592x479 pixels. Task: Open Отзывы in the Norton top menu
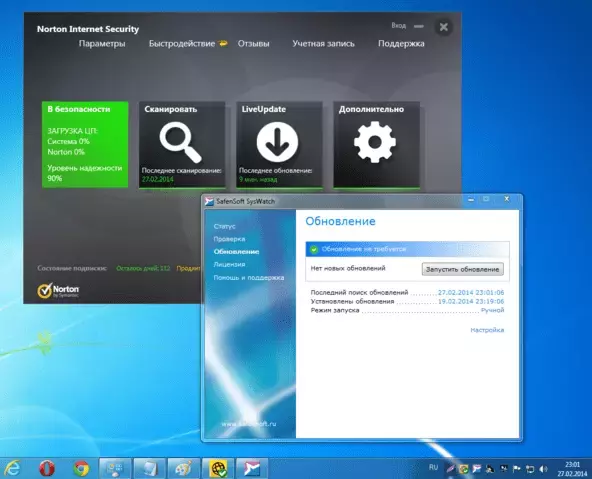[253, 44]
